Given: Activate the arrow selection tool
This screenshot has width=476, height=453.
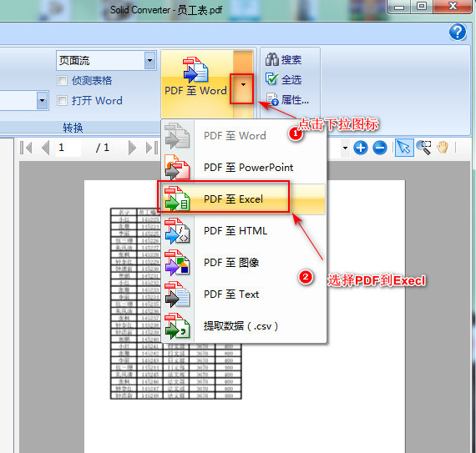Looking at the screenshot, I should (404, 148).
